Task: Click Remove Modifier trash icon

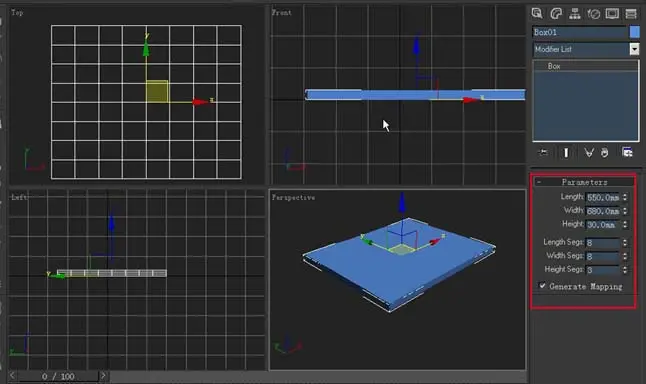Action: click(x=604, y=152)
